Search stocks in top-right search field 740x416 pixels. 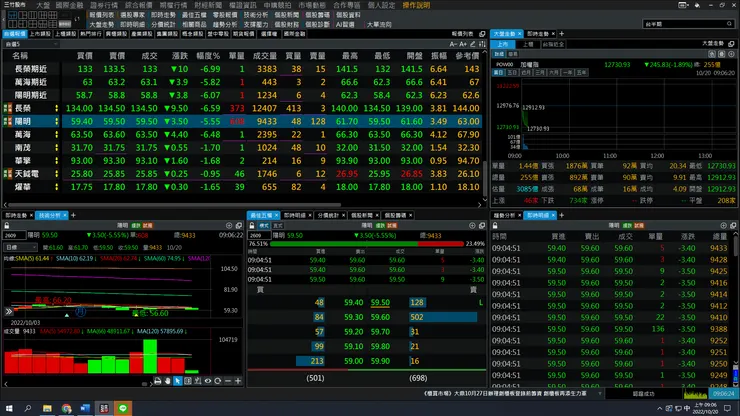click(688, 24)
